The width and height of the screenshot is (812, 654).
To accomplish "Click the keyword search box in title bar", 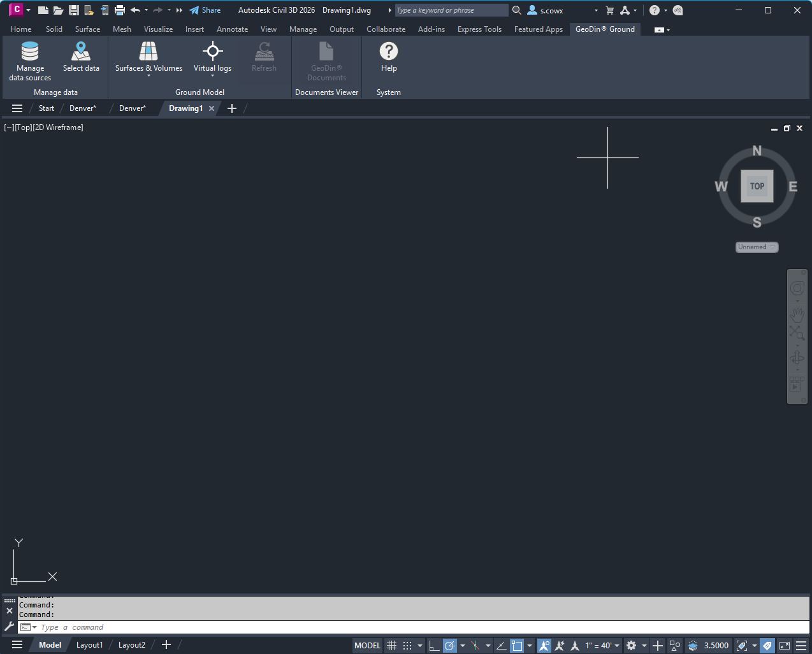I will [x=451, y=10].
